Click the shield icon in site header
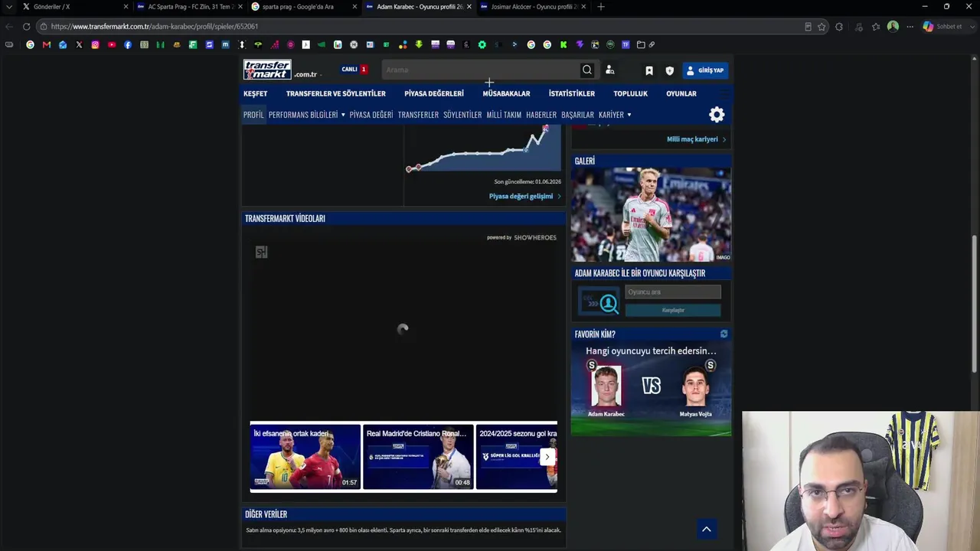 tap(669, 70)
